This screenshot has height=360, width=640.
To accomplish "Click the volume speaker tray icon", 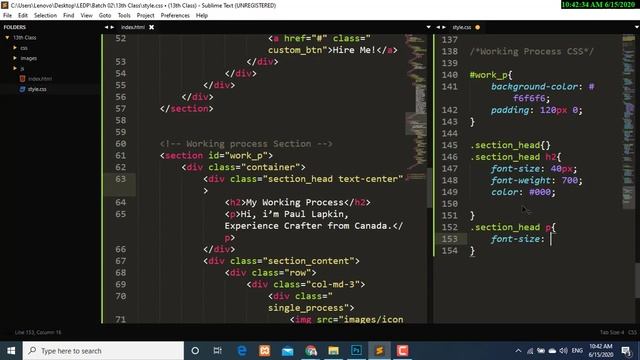I will point(564,351).
